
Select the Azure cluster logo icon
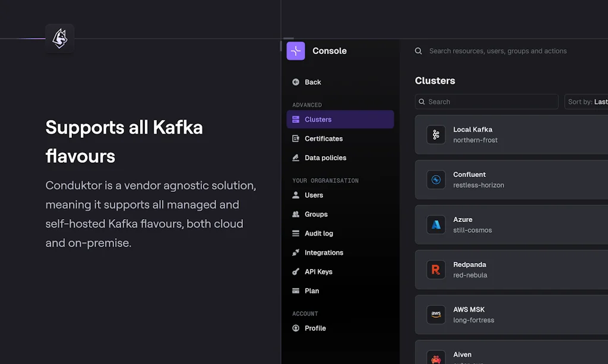coord(436,225)
